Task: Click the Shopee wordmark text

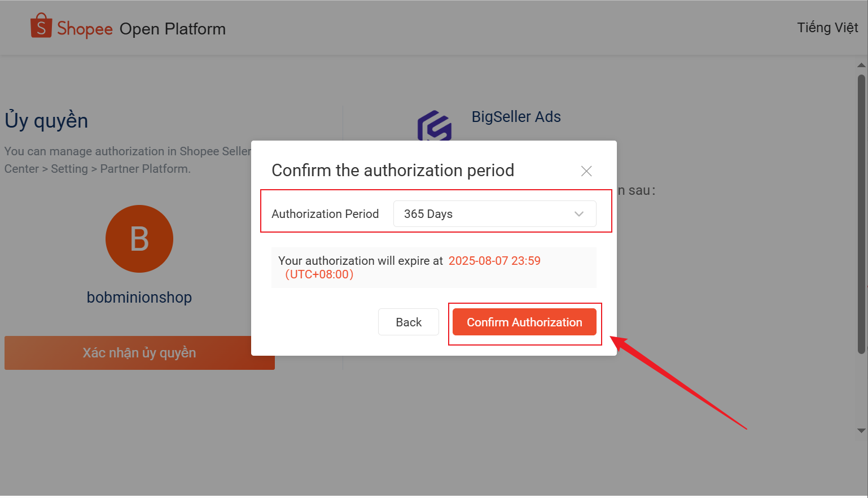Action: (x=85, y=29)
